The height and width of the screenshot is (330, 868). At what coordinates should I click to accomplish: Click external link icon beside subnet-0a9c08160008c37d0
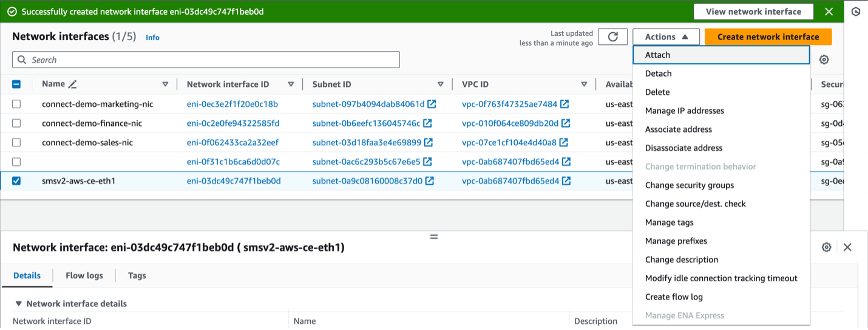click(430, 180)
